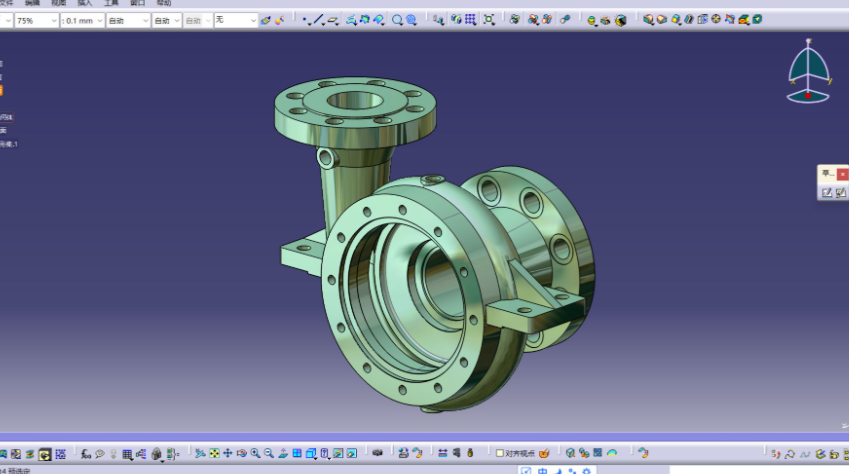Select the third blue surface tool
This screenshot has height=474, width=849.
point(378,20)
